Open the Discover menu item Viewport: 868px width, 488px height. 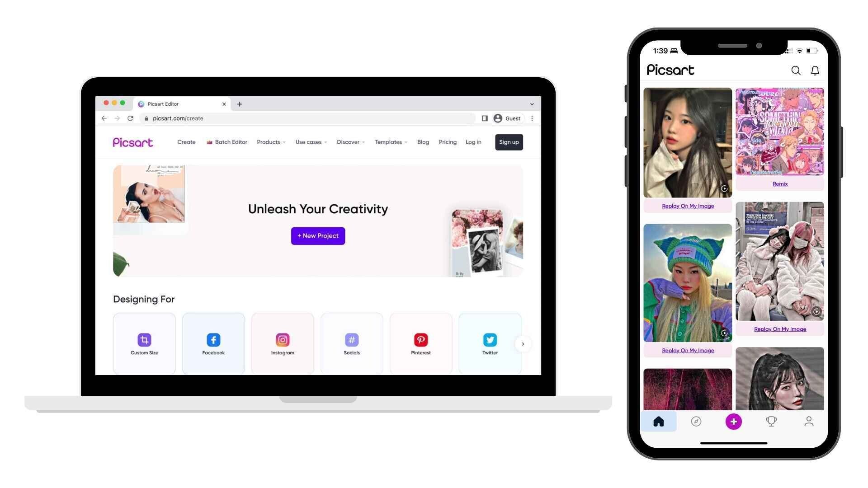(x=348, y=142)
